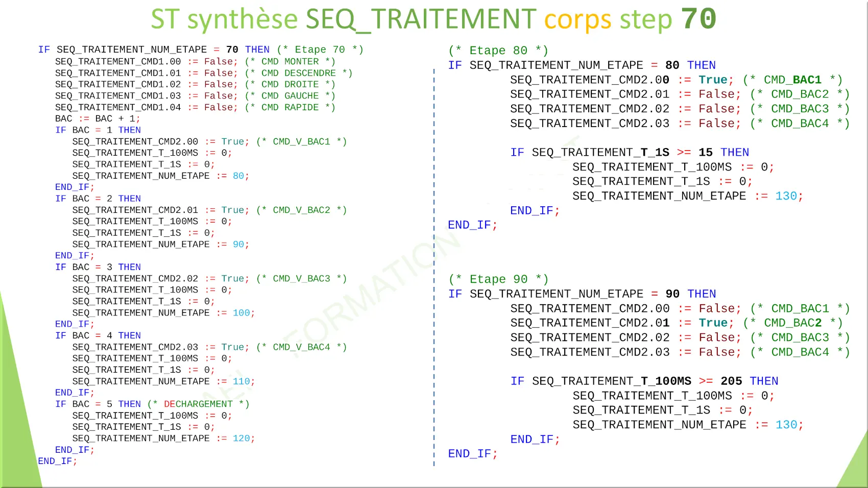This screenshot has height=488, width=868.
Task: Click the line 'IF SEQ_TRAITEMENT_NUM_ETAPE = 80 THEN'
Action: [x=582, y=65]
